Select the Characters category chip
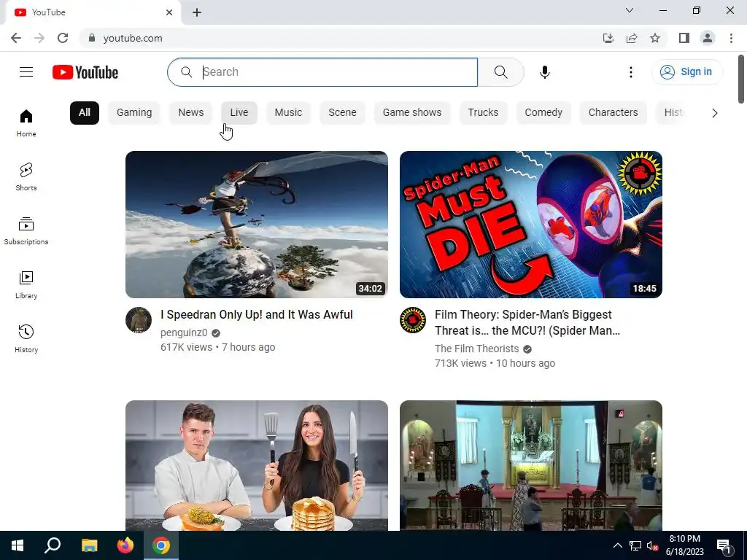The height and width of the screenshot is (560, 747). click(613, 113)
